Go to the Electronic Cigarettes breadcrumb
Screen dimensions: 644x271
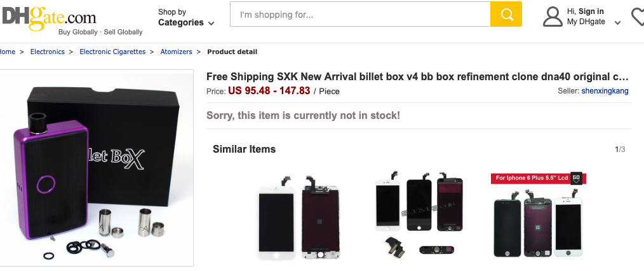click(112, 52)
